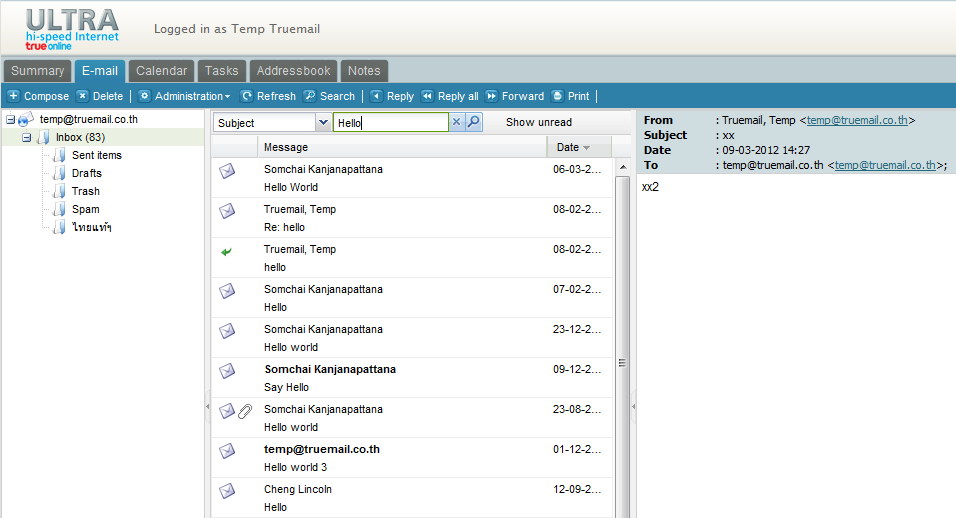Screen dimensions: 956x518
Task: Click the scrollbar up arrow in message list
Action: pyautogui.click(x=622, y=167)
